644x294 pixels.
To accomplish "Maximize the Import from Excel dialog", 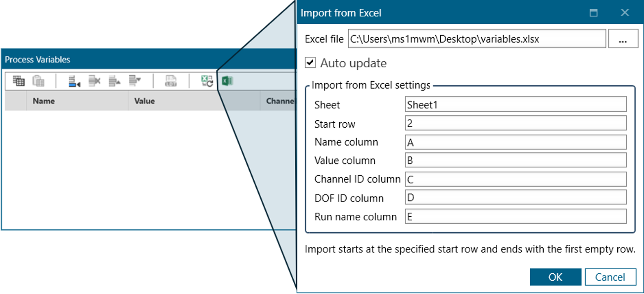I will 594,13.
